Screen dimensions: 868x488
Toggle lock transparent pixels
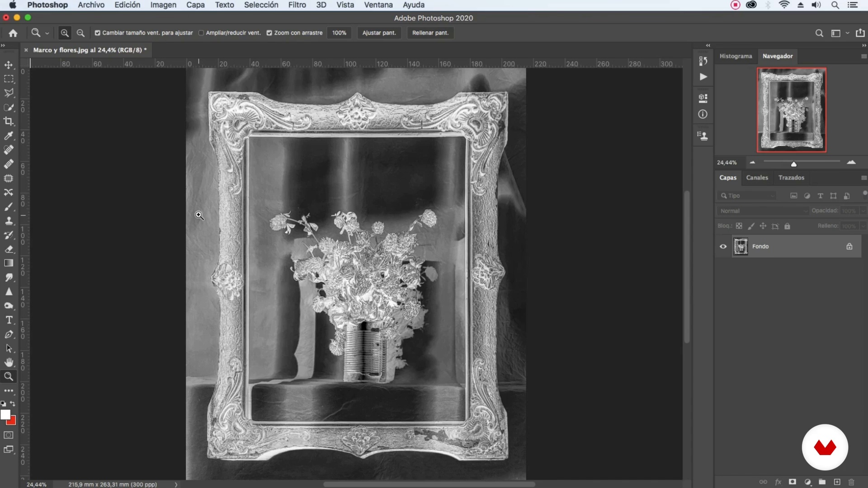tap(739, 226)
